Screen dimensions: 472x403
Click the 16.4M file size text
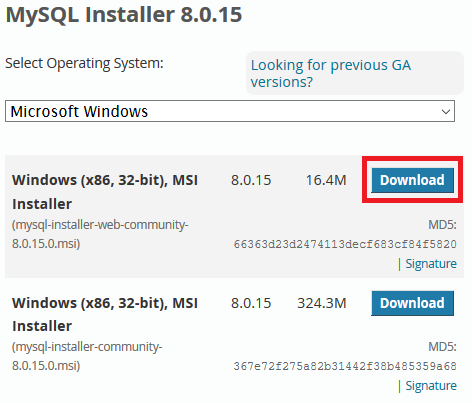click(x=326, y=180)
